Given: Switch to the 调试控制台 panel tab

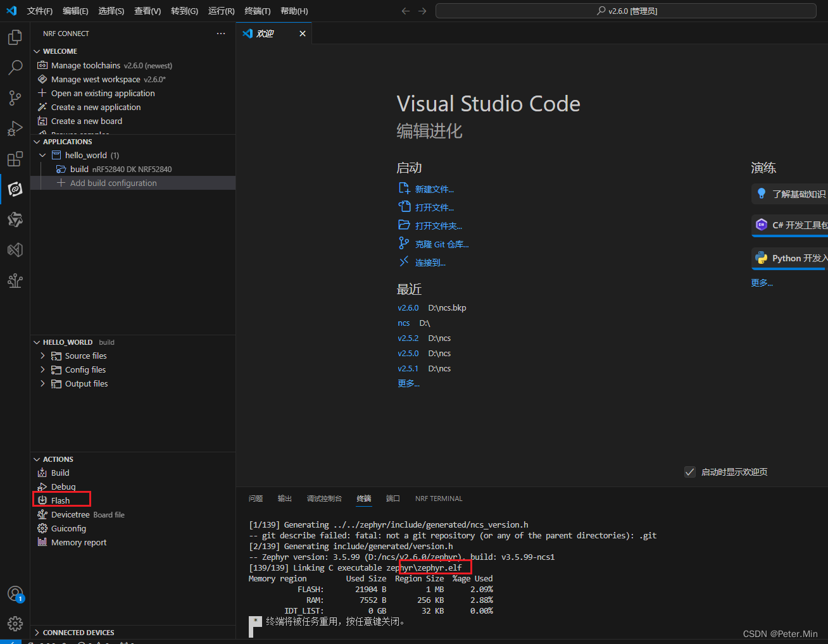Looking at the screenshot, I should tap(324, 498).
